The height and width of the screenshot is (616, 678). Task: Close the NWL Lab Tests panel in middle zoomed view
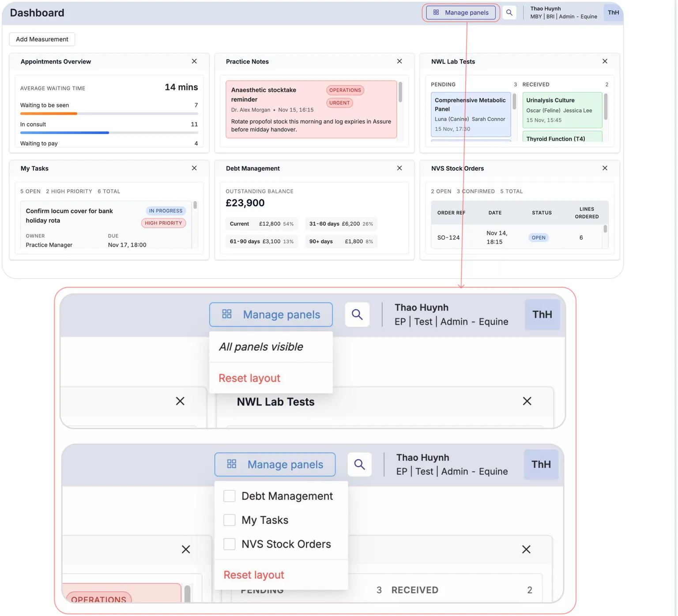coord(527,401)
